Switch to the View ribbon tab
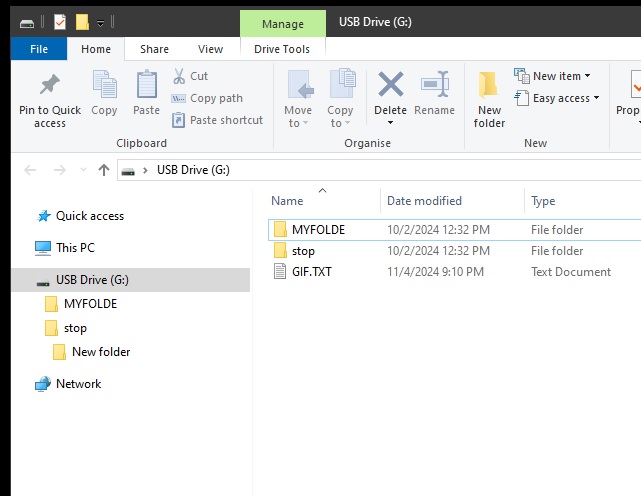641x496 pixels. 210,49
